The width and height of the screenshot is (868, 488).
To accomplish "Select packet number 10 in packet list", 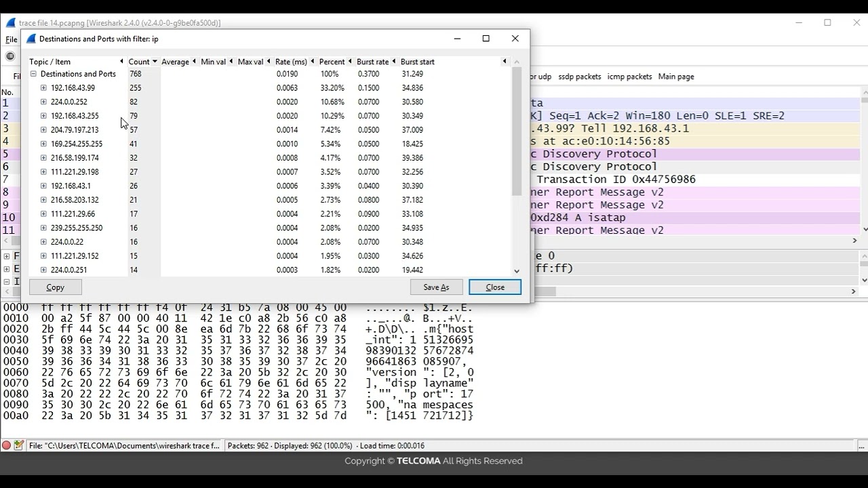I will pos(8,218).
